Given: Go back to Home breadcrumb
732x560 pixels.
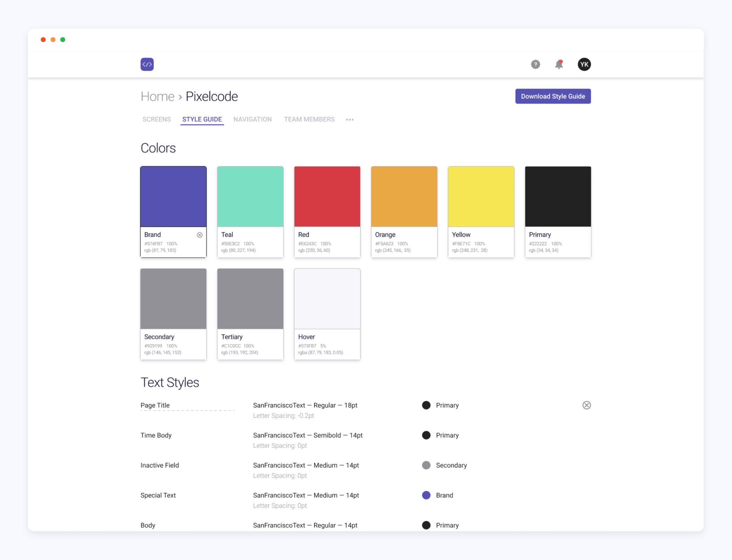Looking at the screenshot, I should tap(158, 97).
